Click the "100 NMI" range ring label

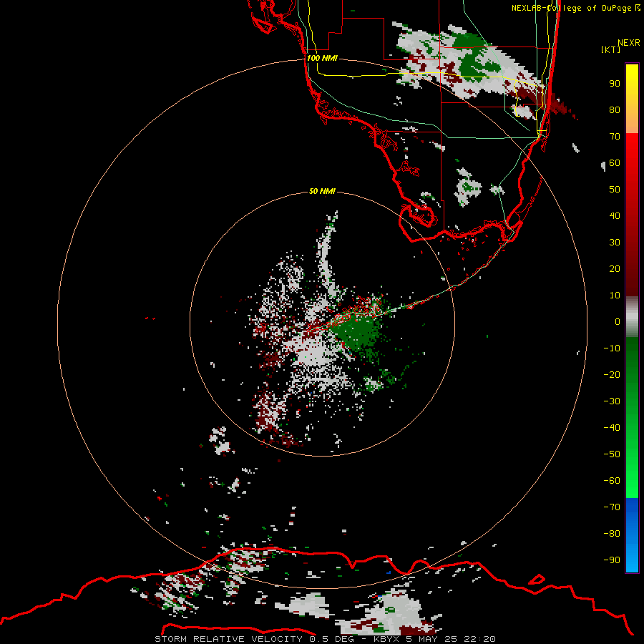click(x=322, y=58)
